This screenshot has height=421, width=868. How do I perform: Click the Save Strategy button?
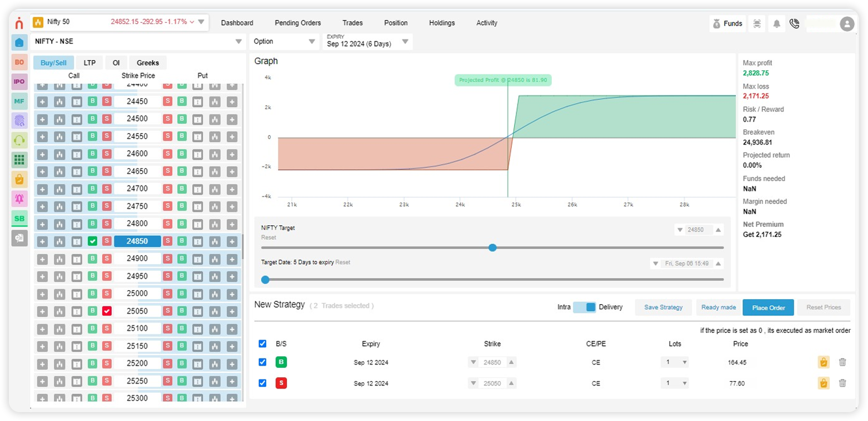(x=663, y=307)
